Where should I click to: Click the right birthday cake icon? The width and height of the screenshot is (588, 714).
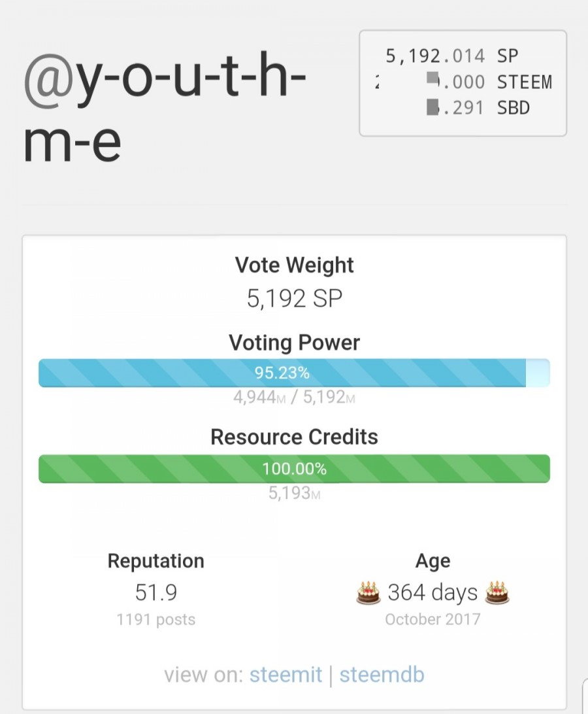click(x=497, y=592)
